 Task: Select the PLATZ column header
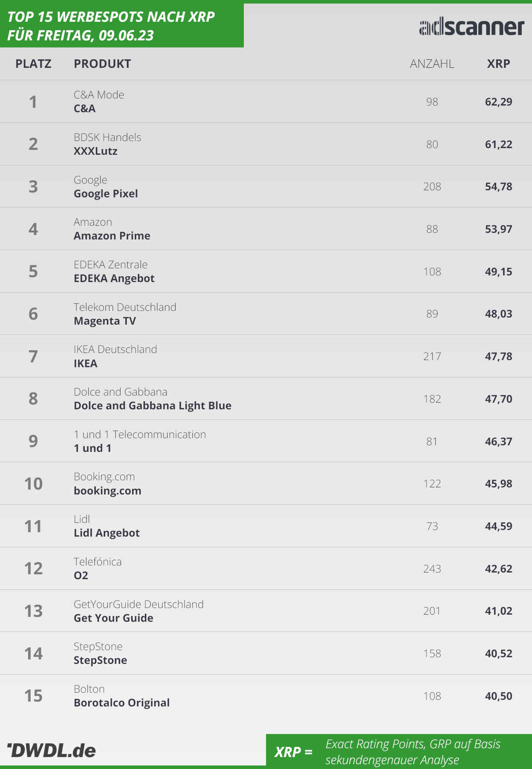33,64
